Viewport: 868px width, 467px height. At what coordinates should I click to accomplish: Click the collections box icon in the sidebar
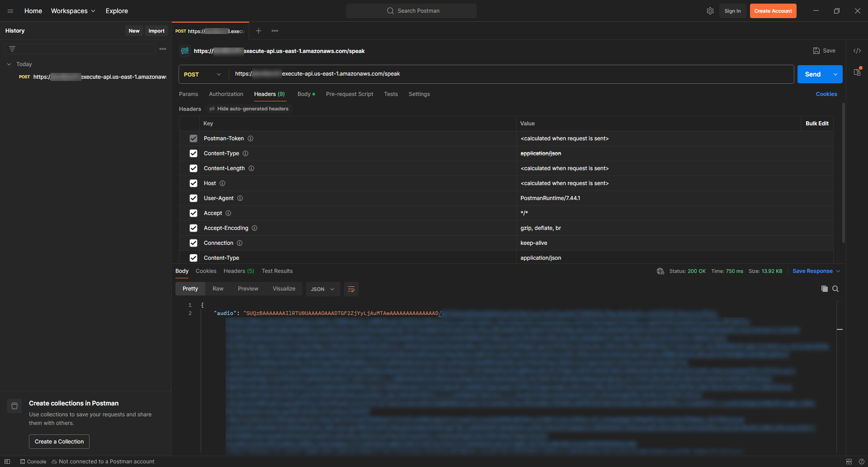tap(14, 406)
